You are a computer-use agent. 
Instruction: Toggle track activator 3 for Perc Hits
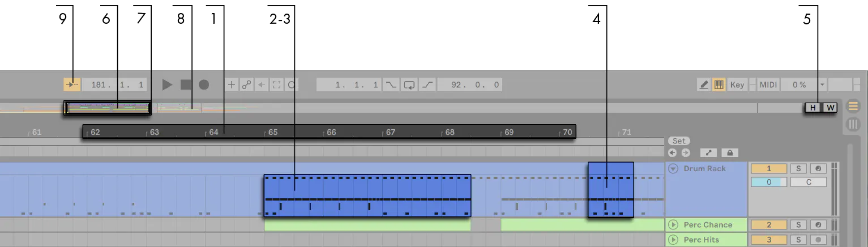coord(769,240)
